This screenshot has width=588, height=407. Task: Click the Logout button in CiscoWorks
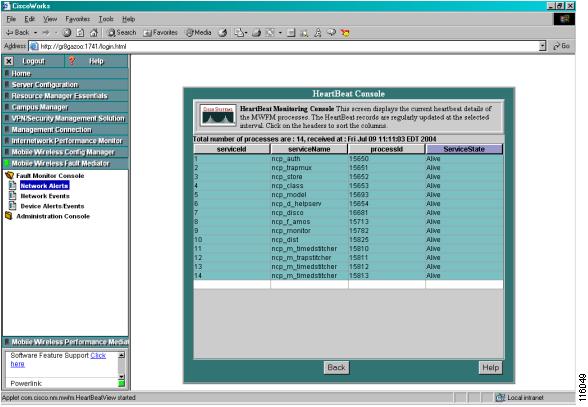click(x=33, y=61)
